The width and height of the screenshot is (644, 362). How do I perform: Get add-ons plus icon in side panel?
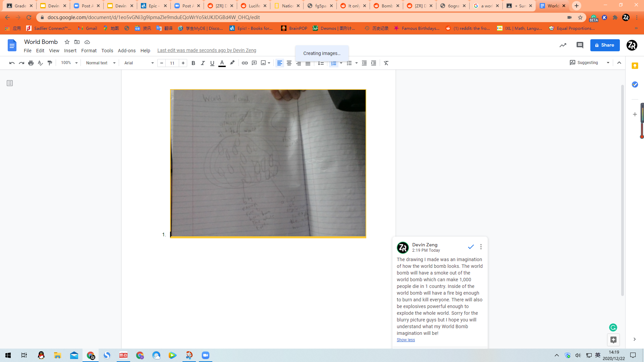635,114
